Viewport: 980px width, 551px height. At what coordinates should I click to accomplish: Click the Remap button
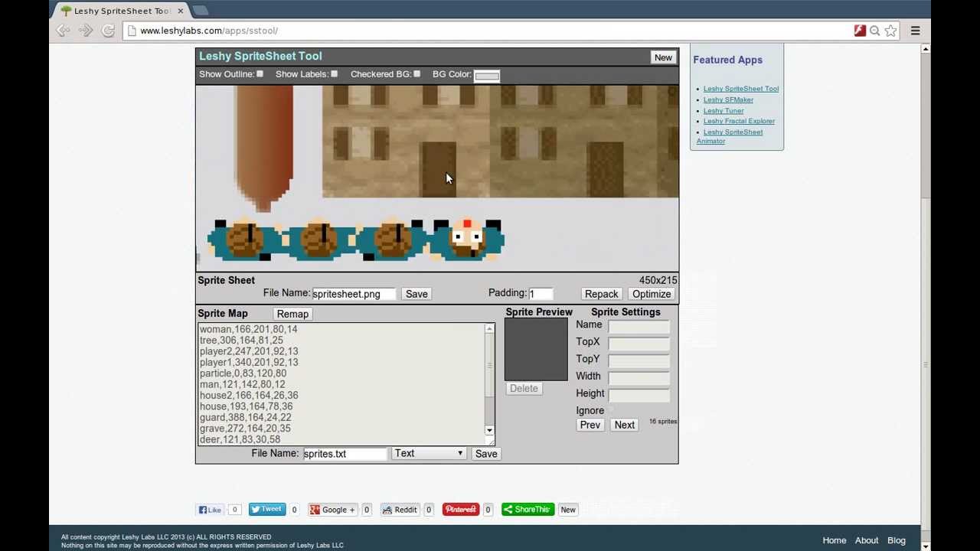click(x=292, y=314)
